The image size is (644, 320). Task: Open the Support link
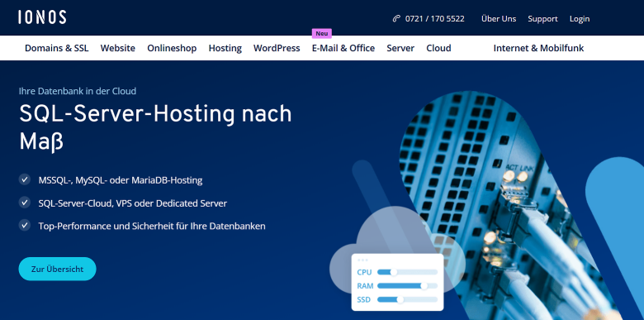tap(542, 19)
